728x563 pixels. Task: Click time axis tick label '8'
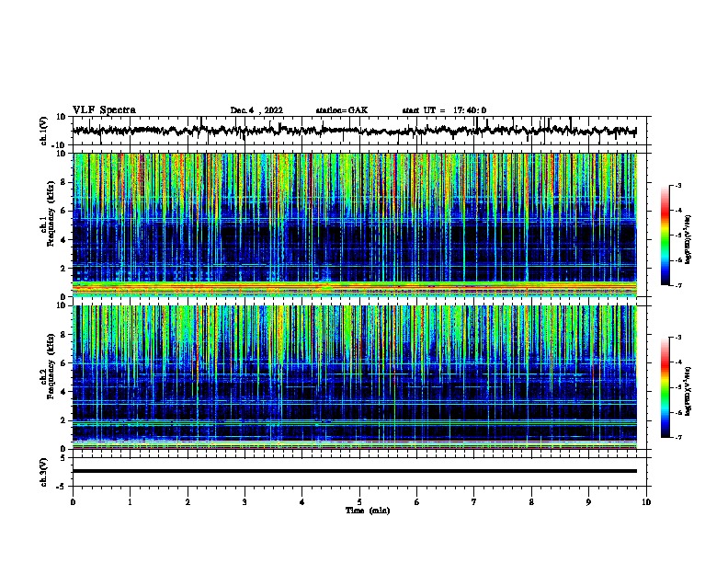tap(531, 502)
